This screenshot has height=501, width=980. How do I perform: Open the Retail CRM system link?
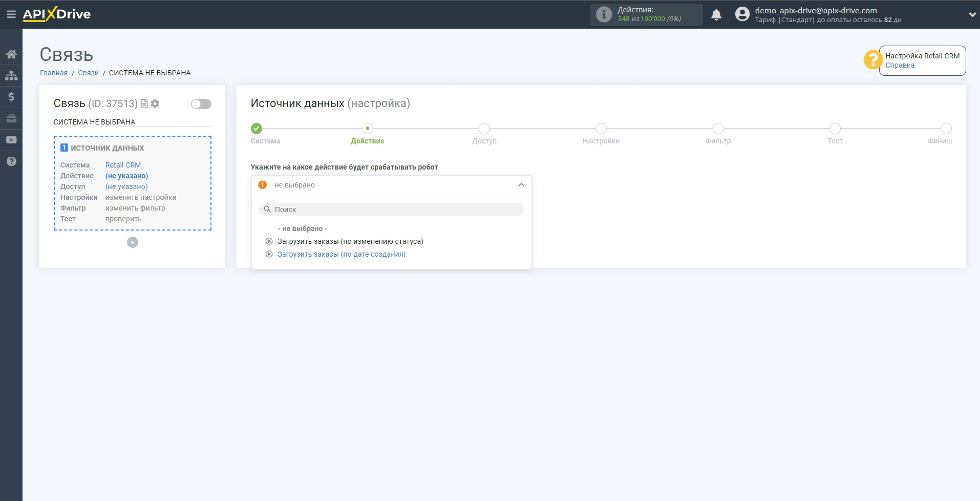click(x=123, y=165)
